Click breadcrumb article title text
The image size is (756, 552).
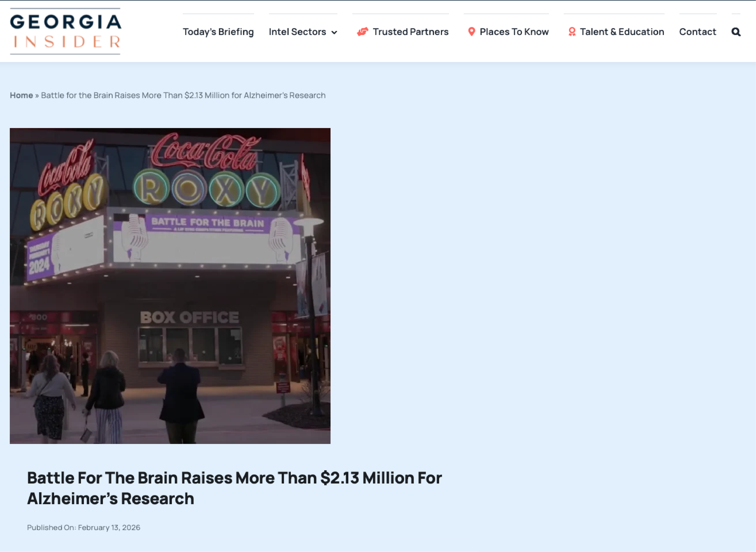point(183,95)
